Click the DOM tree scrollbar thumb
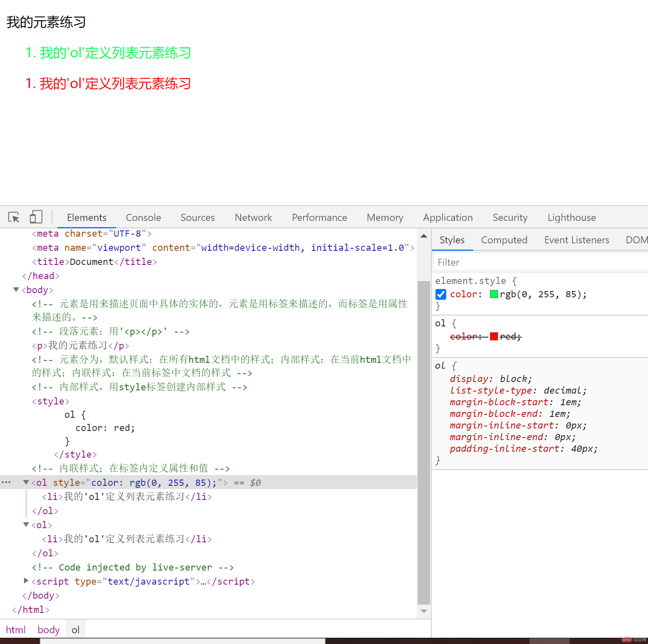 (424, 443)
